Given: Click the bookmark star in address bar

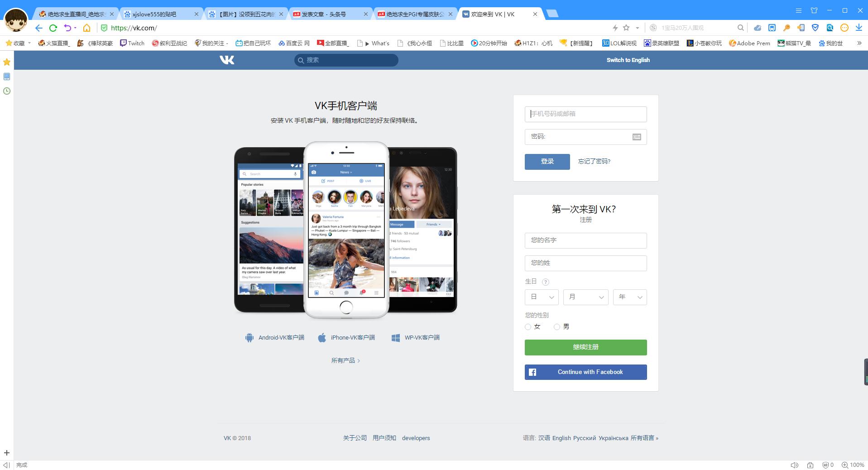Looking at the screenshot, I should click(626, 28).
